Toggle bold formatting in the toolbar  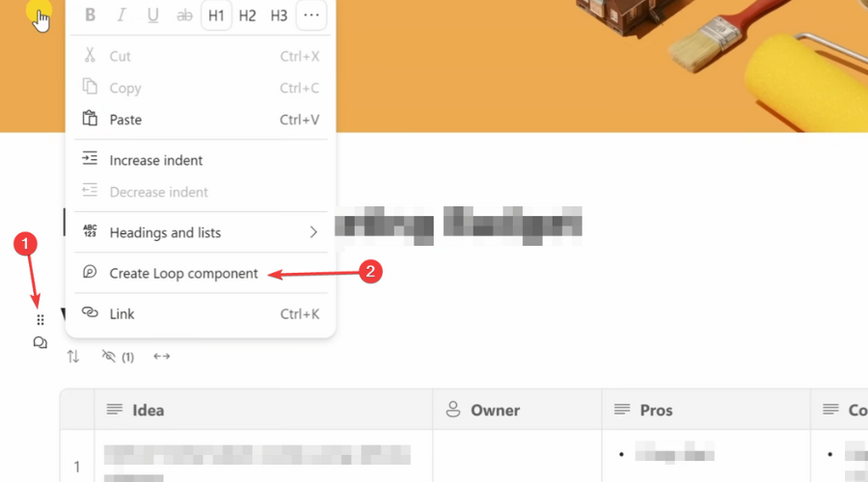pos(90,14)
